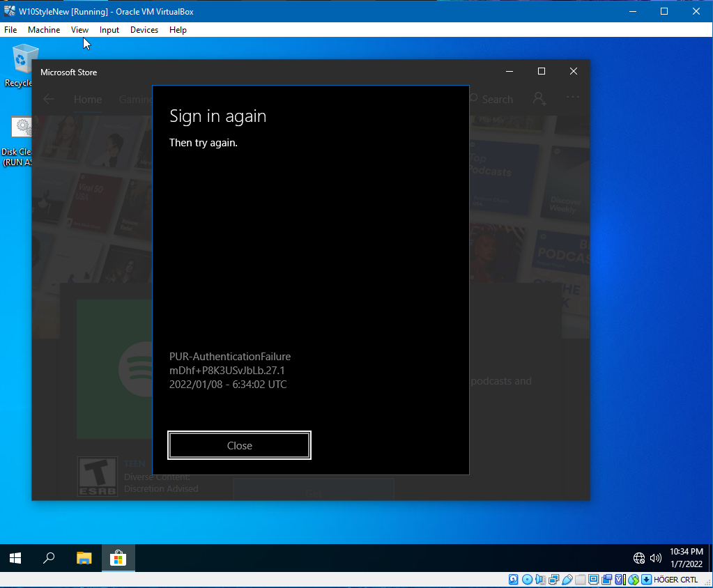The width and height of the screenshot is (713, 588).
Task: Open the Help menu
Action: (178, 29)
